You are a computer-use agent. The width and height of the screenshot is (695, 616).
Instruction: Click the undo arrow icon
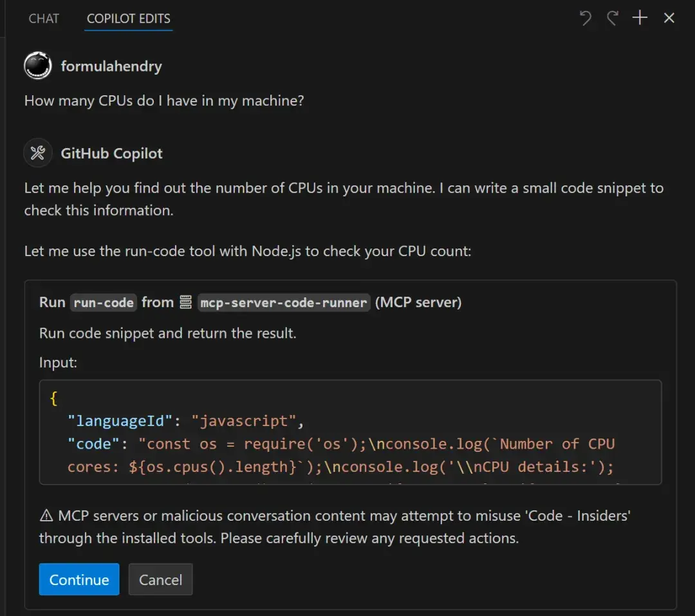click(x=585, y=18)
